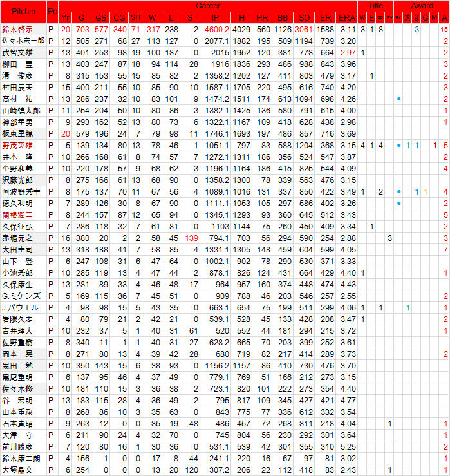Click the blue dot in 徳久利明 row
The height and width of the screenshot is (476, 450).
click(x=398, y=204)
